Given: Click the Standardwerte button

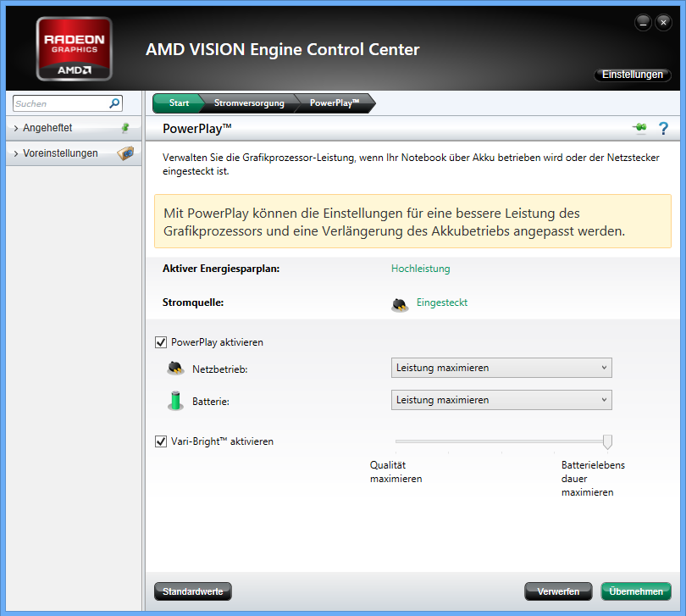Looking at the screenshot, I should click(x=192, y=591).
